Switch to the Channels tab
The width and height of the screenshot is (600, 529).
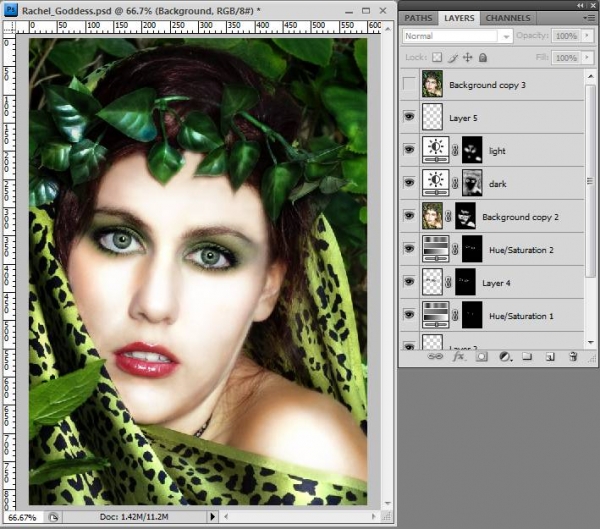[x=508, y=18]
